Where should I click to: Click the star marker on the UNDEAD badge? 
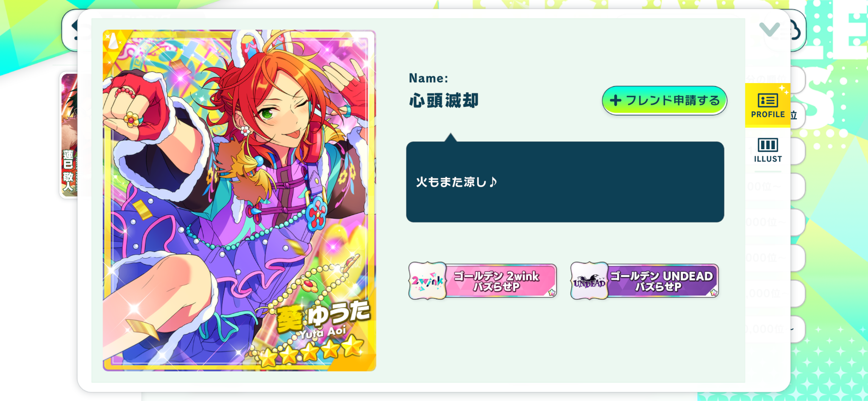point(714,292)
